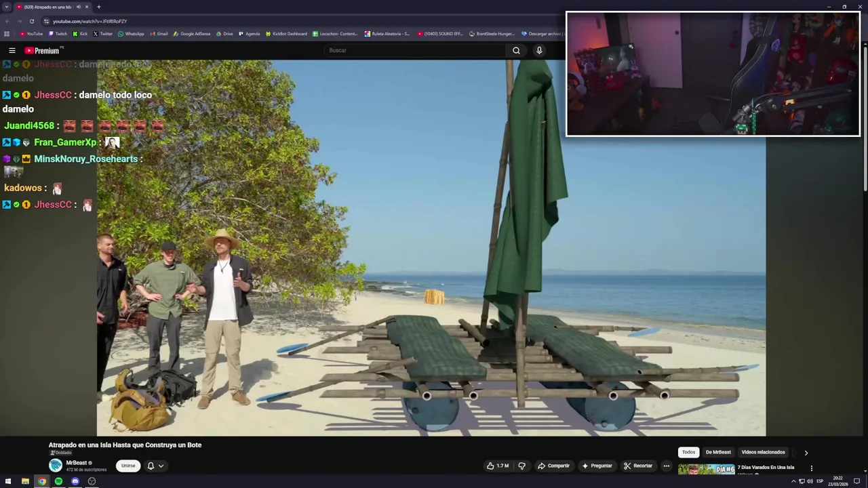Screen dimensions: 868x488
Task: Click the Preguntar ask button
Action: tap(597, 466)
